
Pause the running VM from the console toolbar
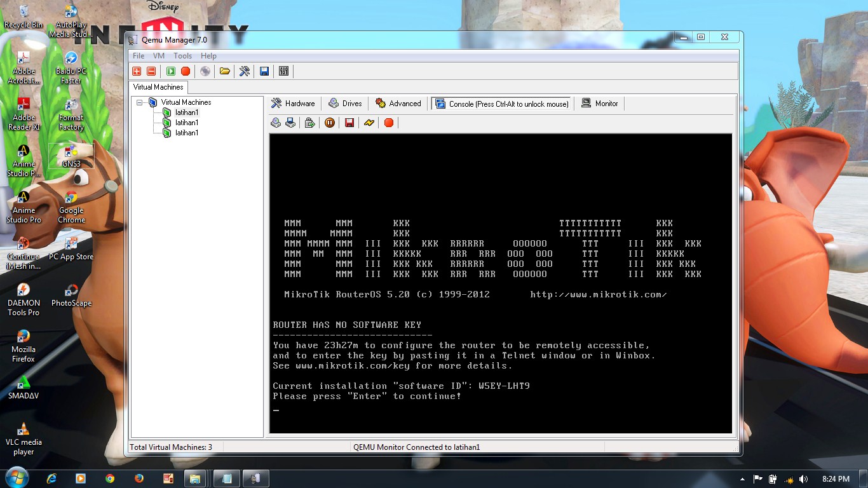tap(329, 123)
